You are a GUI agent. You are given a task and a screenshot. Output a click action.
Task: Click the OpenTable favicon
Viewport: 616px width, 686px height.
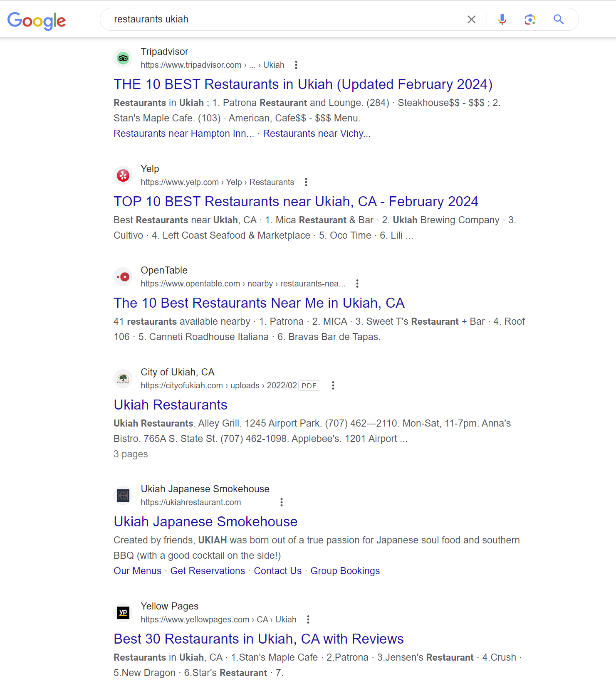(123, 276)
